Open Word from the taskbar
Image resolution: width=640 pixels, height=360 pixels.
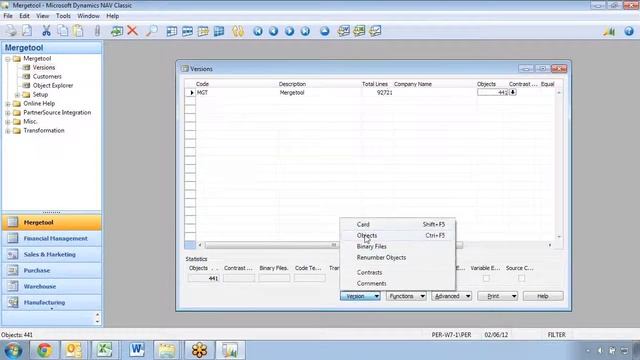click(x=137, y=350)
